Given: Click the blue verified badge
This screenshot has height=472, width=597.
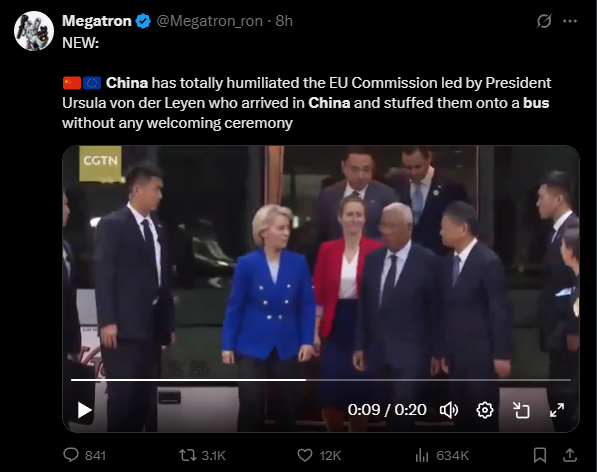Looking at the screenshot, I should click(143, 21).
